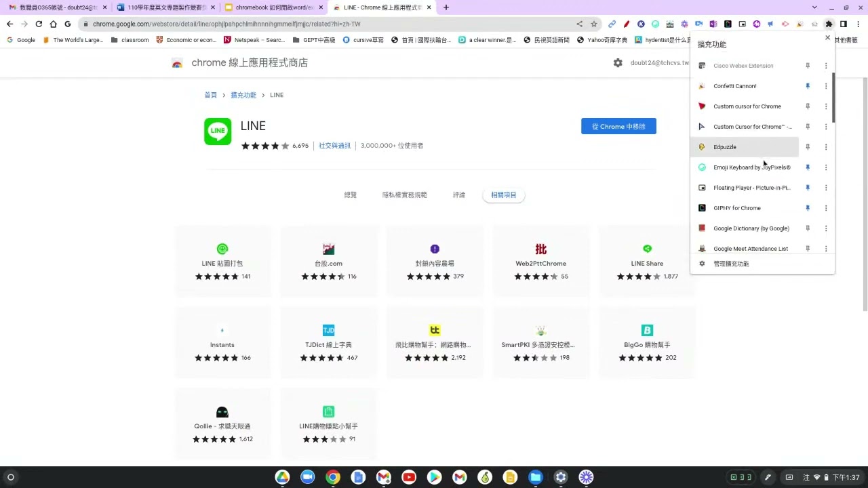Open the Privacy practices tab (隱私權實務規範)
The height and width of the screenshot is (488, 868).
(x=405, y=195)
